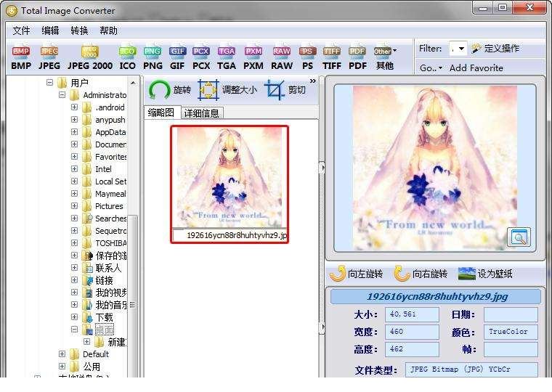Select the 链接 links folder
This screenshot has height=392, width=552.
[104, 280]
